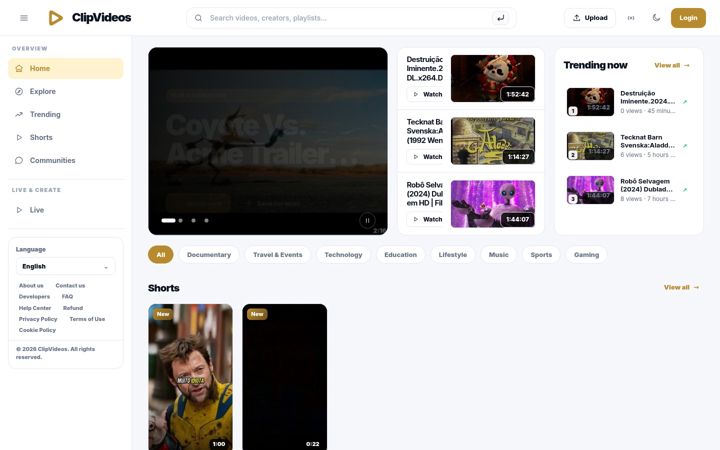Open the Wolverine short lasting 1:00
The image size is (720, 450).
(191, 377)
